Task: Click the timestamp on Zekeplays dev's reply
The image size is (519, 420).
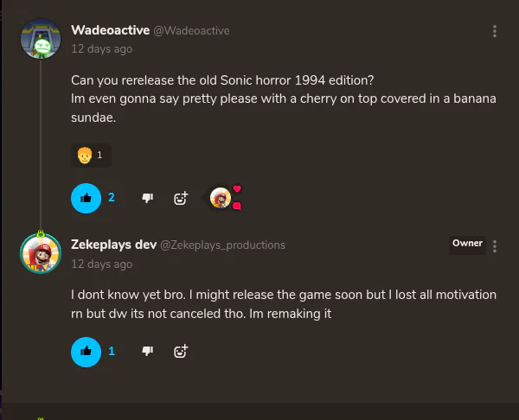Action: coord(101,264)
